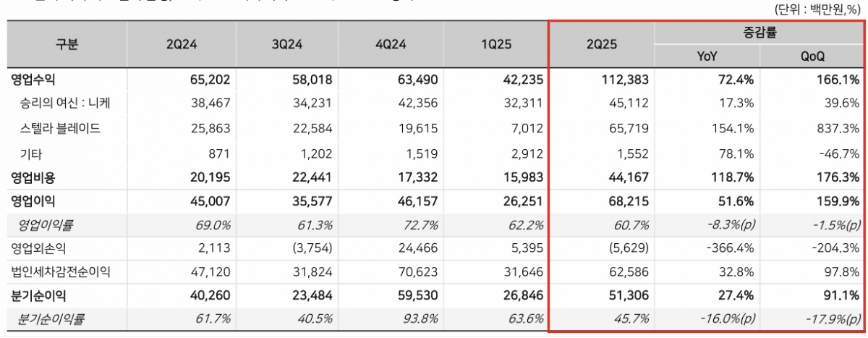868x338 pixels.
Task: Select the 837.3% QoQ cell
Action: pos(840,129)
